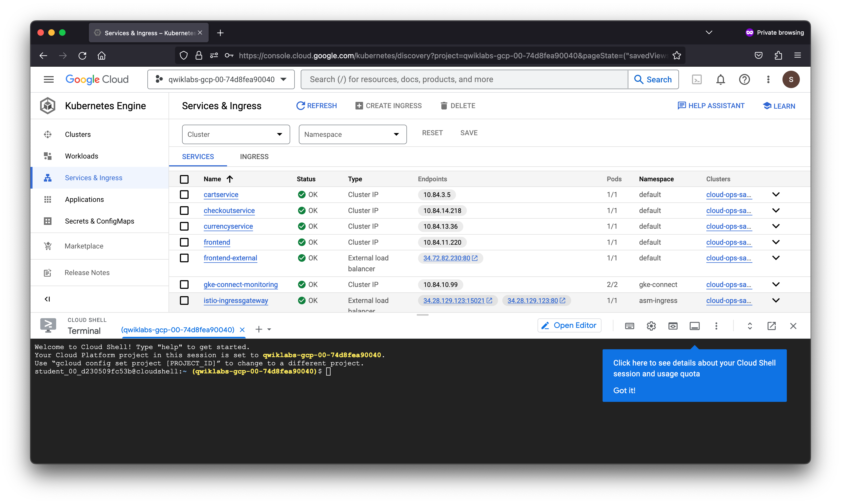Close the Cloud Shell panel
This screenshot has width=841, height=504.
pyautogui.click(x=793, y=326)
